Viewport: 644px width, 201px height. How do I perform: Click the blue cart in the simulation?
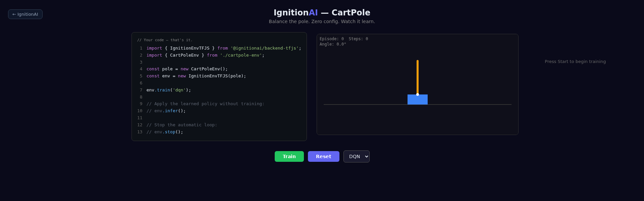[x=418, y=100]
